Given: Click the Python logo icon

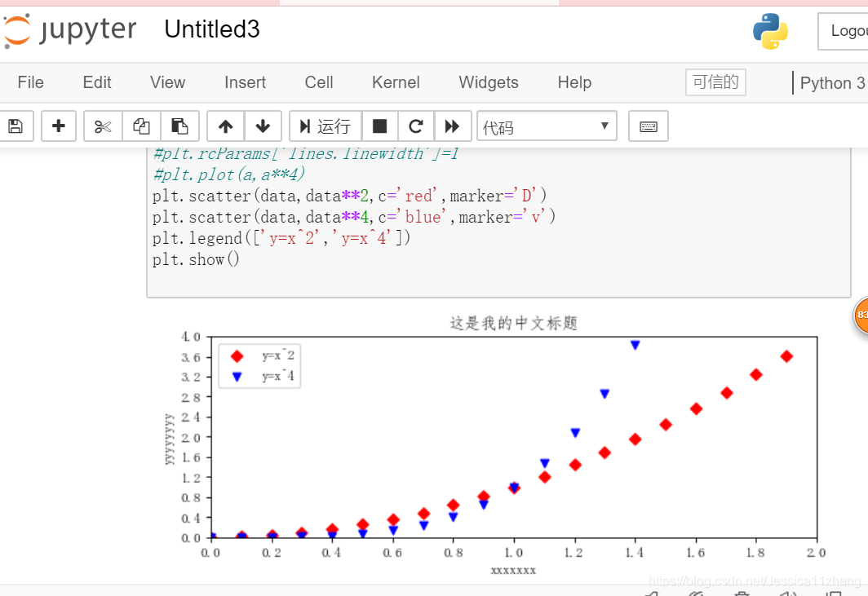Looking at the screenshot, I should coord(770,31).
